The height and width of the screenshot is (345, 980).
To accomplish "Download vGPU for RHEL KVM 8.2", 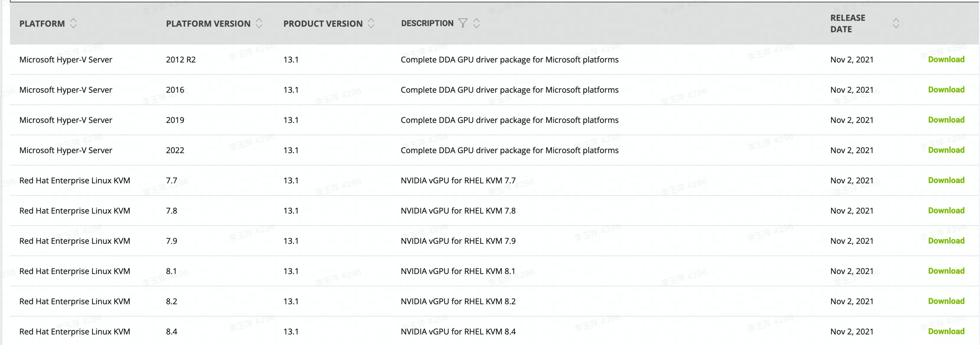I will coord(946,301).
